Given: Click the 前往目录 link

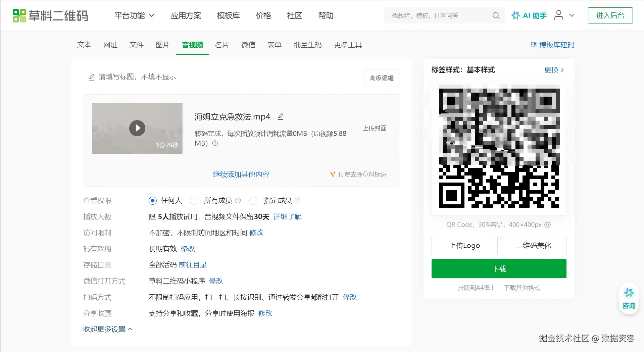Looking at the screenshot, I should pyautogui.click(x=193, y=265).
